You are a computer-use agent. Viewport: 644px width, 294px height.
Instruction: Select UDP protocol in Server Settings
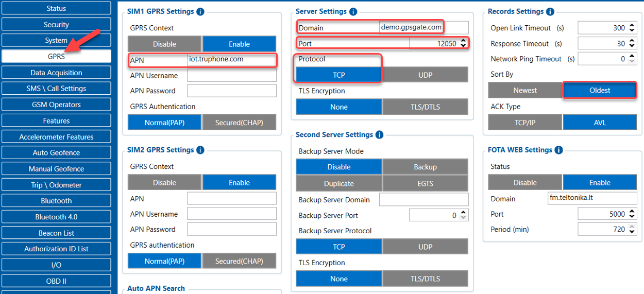click(x=425, y=75)
